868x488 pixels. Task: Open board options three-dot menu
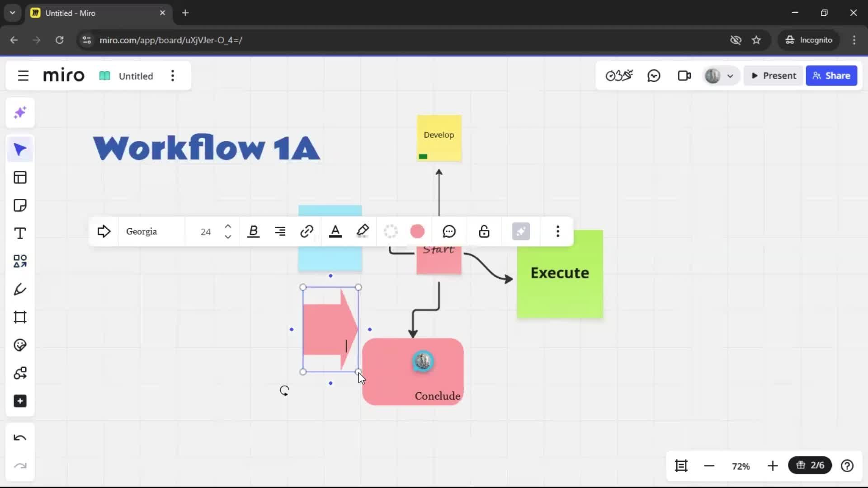[173, 75]
